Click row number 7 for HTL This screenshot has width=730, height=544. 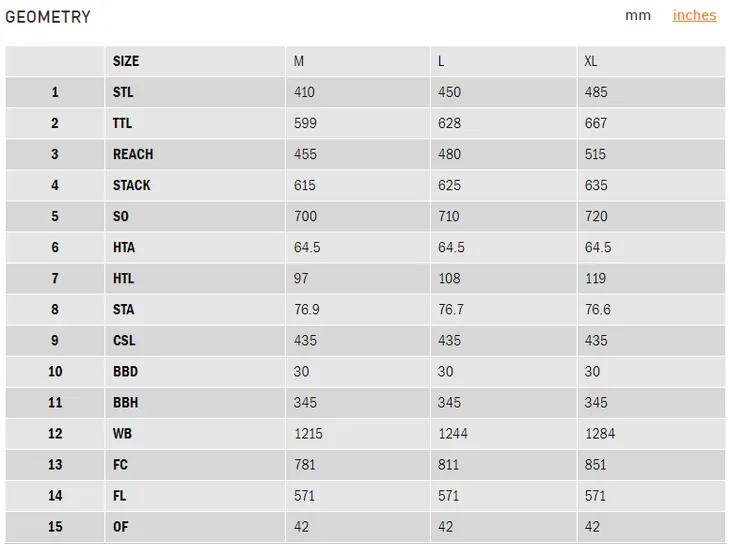55,279
